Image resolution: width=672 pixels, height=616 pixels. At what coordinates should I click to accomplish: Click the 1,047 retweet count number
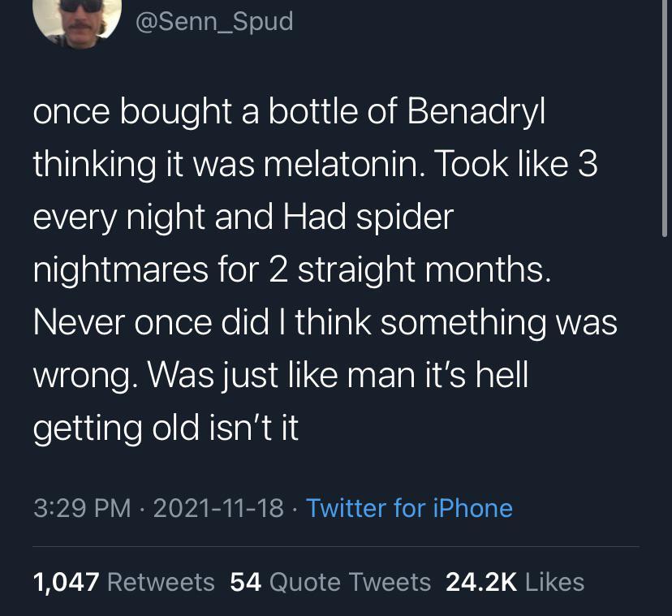click(67, 582)
